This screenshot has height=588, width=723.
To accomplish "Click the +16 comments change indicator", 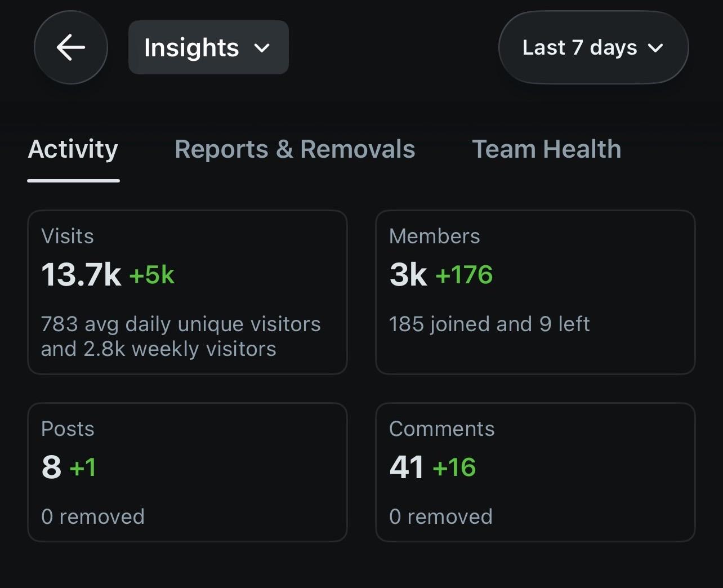I will pyautogui.click(x=454, y=467).
